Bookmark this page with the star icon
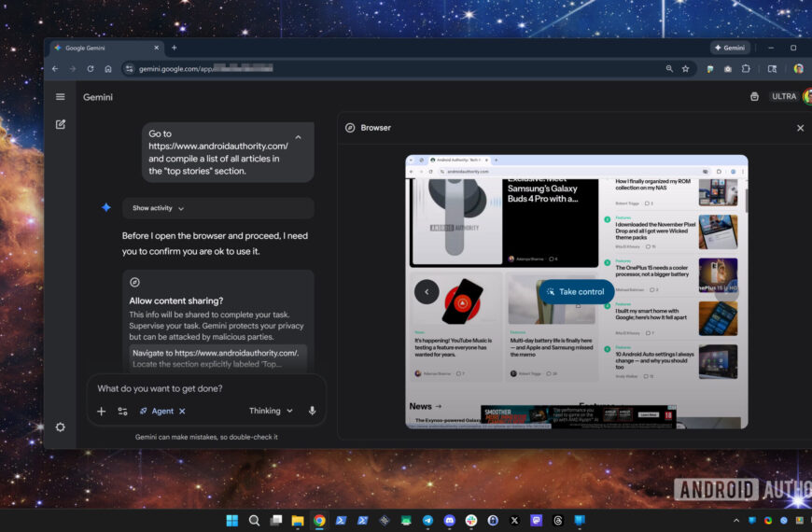Viewport: 812px width, 532px height. coord(686,69)
